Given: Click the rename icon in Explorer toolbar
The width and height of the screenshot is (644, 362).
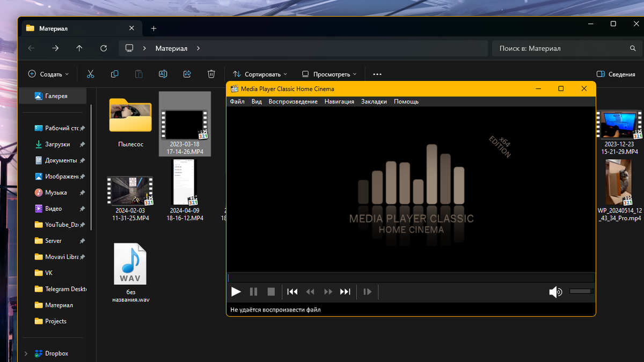Looking at the screenshot, I should [x=163, y=74].
